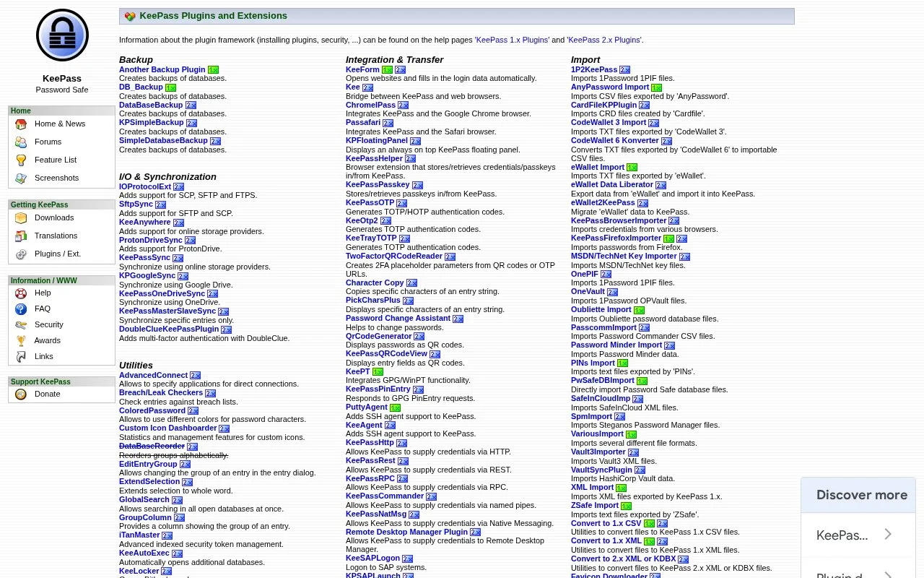Open the Password Change Assistant link
Screen dimensions: 924x578
[x=398, y=318]
